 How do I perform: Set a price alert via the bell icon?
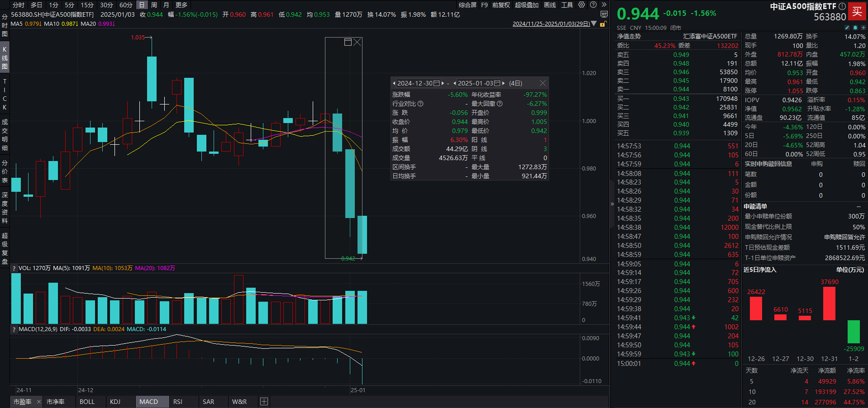coord(855,28)
